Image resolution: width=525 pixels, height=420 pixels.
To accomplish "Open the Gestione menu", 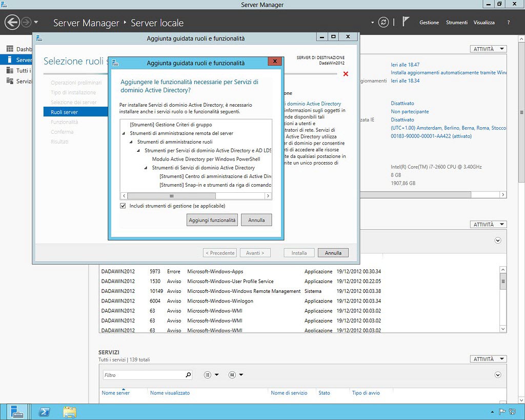I will coord(429,23).
